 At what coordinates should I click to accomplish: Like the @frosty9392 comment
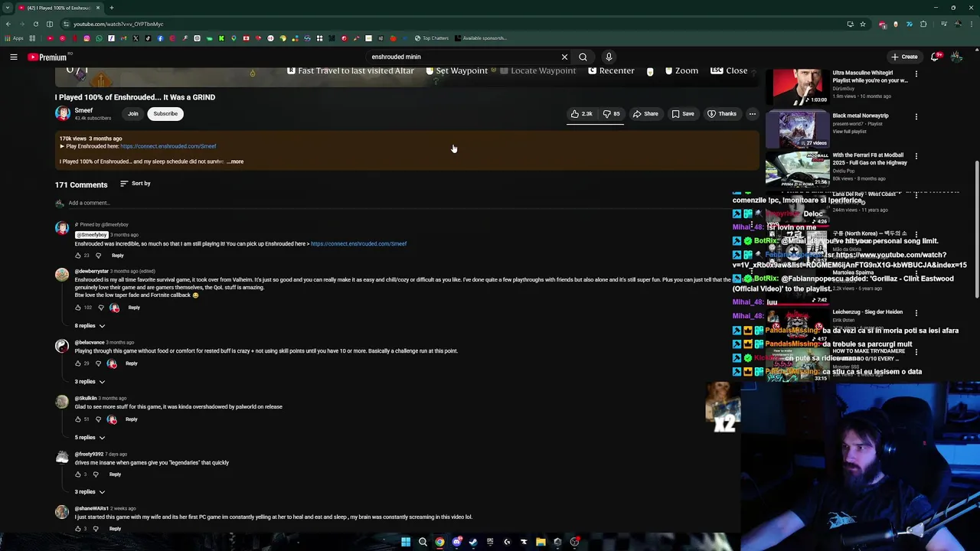point(77,474)
